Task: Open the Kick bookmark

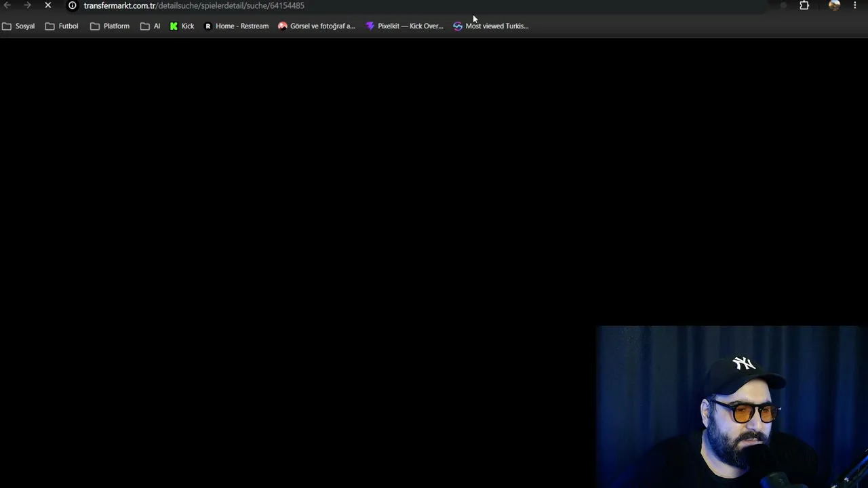Action: [x=182, y=26]
